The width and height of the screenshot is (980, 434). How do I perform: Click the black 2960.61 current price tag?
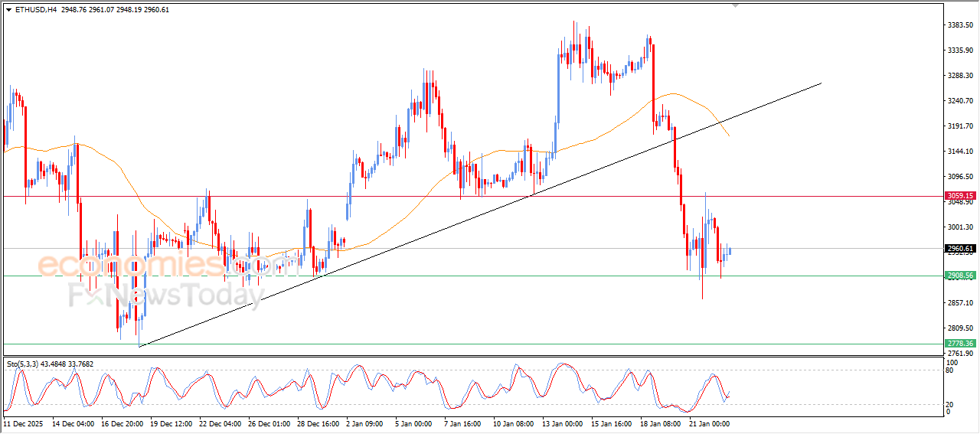tap(959, 249)
